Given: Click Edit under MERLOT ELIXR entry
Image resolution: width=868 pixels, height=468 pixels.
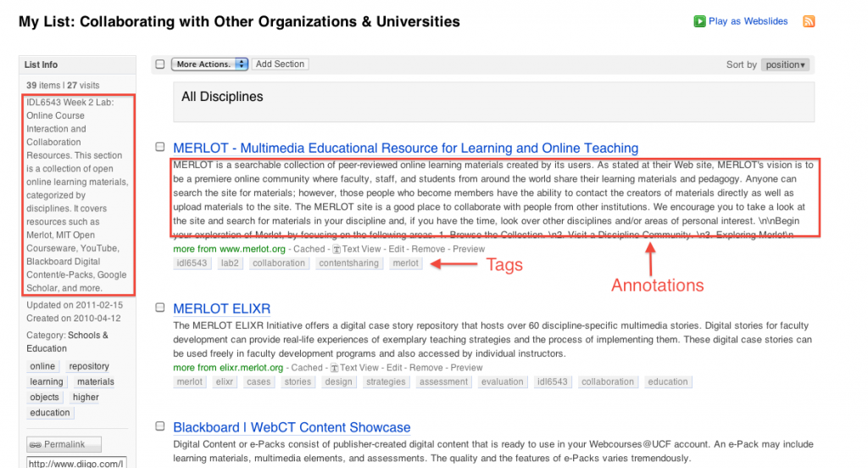Looking at the screenshot, I should click(394, 368).
